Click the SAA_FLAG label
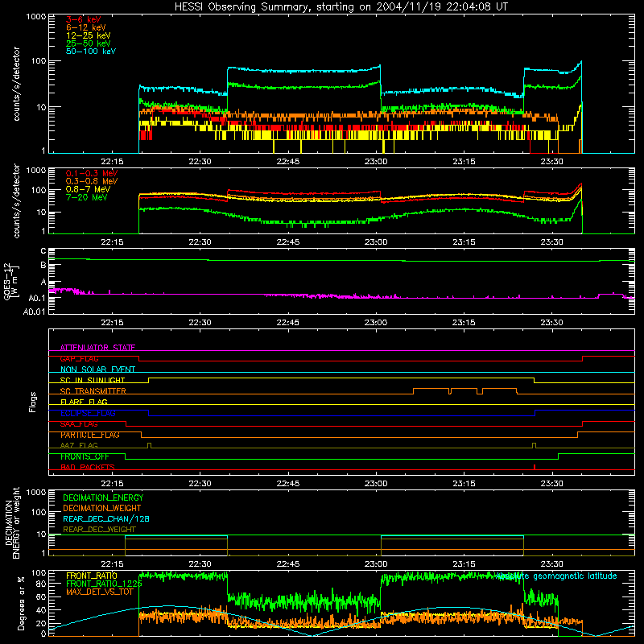Screen dimensions: 644x644 [79, 424]
